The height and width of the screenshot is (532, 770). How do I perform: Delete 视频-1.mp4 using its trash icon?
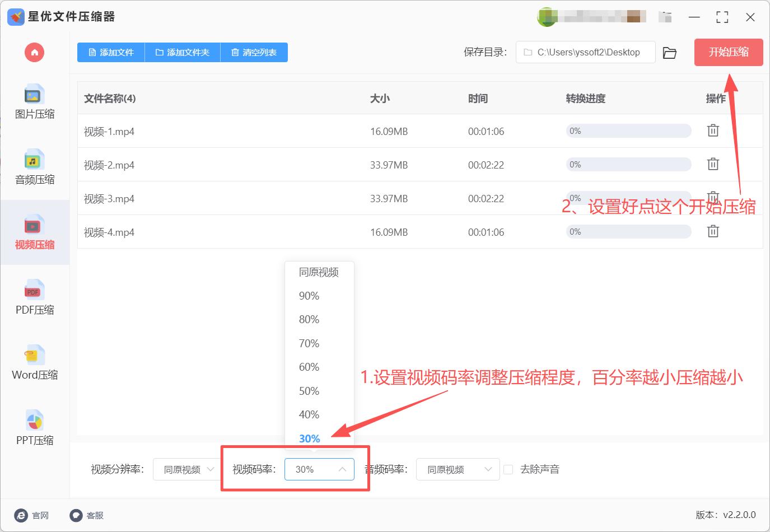coord(712,130)
